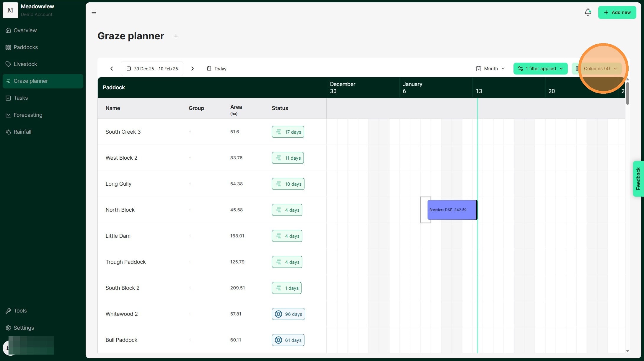
Task: Open Tools in the sidebar
Action: (x=20, y=311)
